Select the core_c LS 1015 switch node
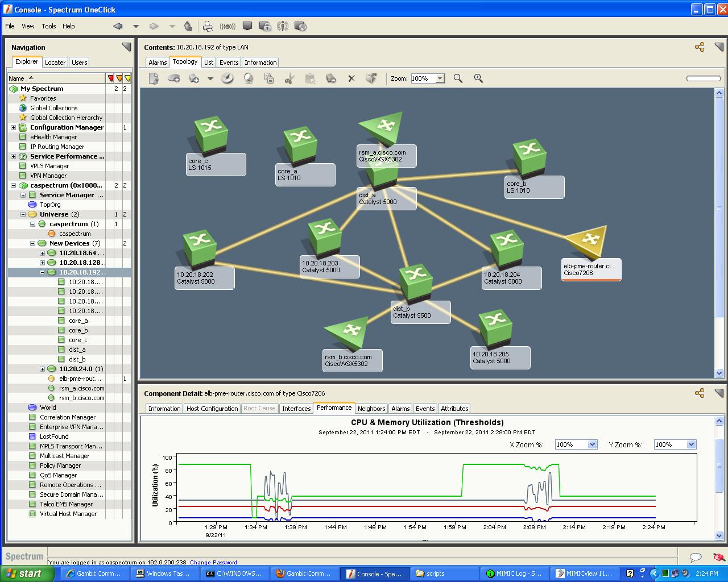The width and height of the screenshot is (728, 582). click(x=212, y=135)
